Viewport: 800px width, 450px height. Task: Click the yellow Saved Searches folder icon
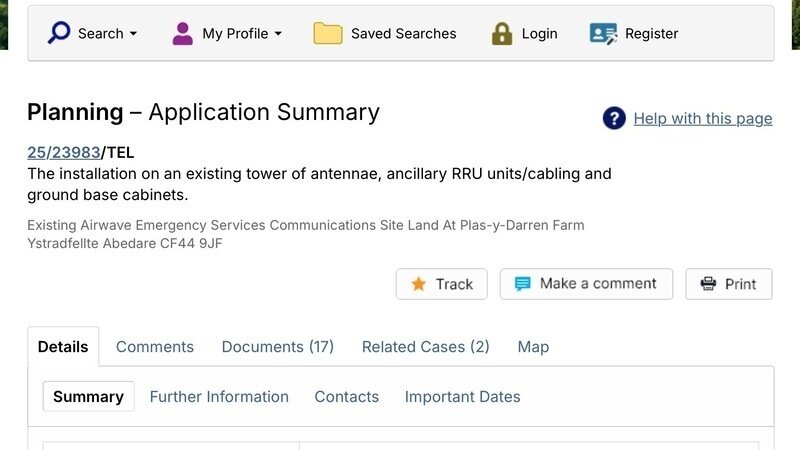click(x=328, y=33)
